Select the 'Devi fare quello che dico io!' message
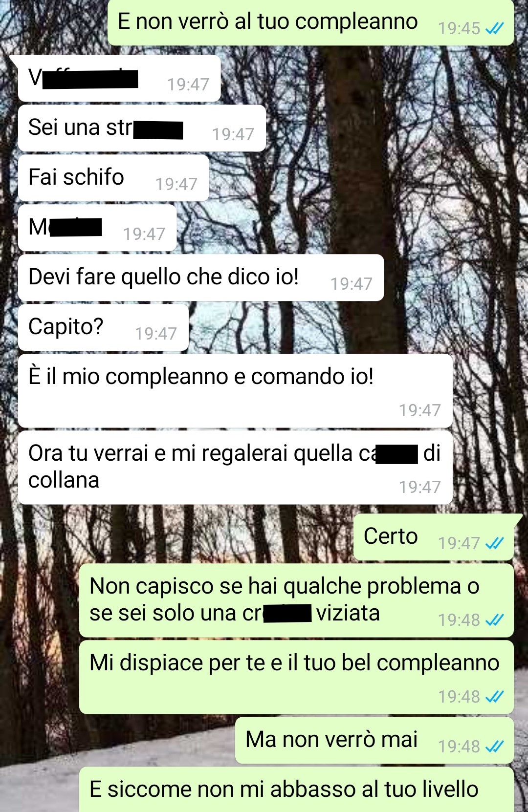528x812 pixels. click(201, 278)
